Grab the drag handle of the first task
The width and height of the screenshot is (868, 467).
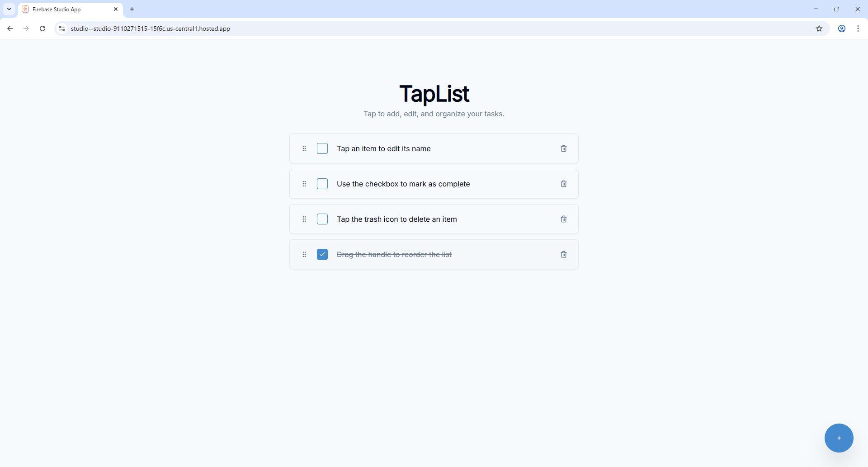(x=304, y=148)
